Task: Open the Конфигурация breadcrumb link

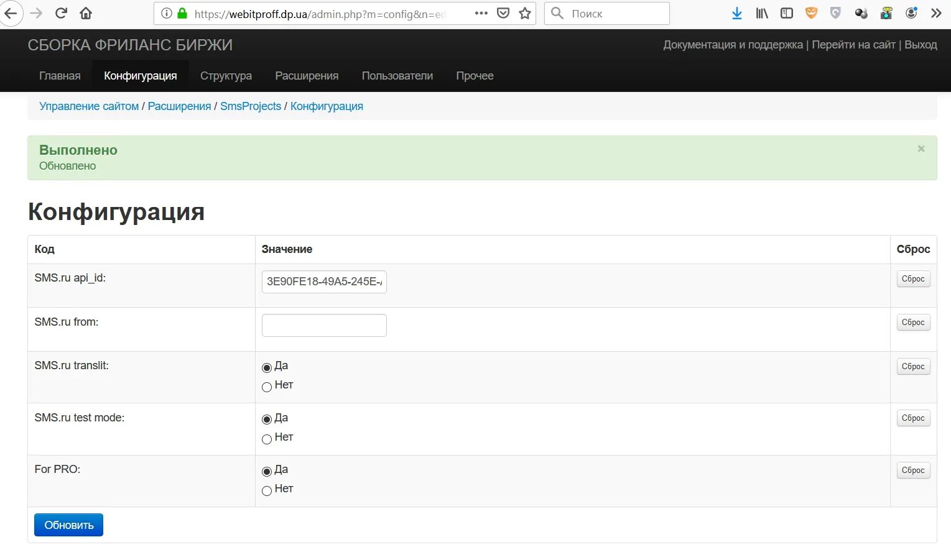Action: (327, 106)
